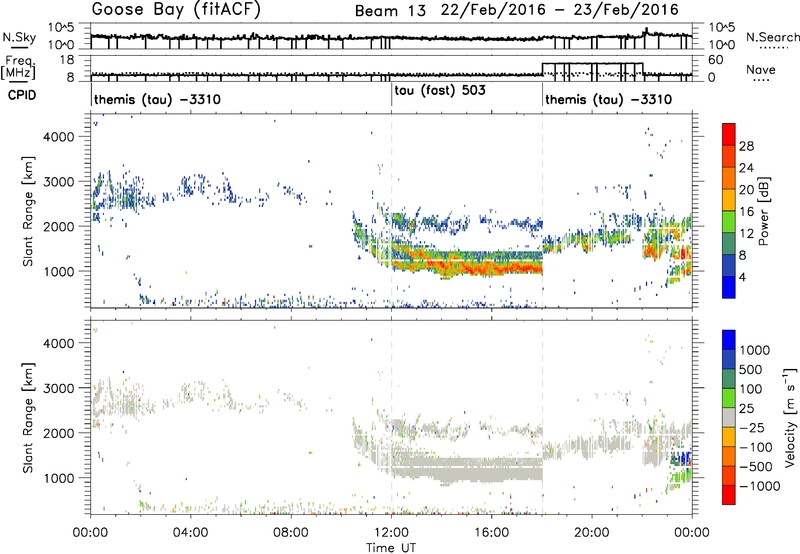Click the '4000' tick on the power panel
Viewport: 800px width, 554px height.
58,137
